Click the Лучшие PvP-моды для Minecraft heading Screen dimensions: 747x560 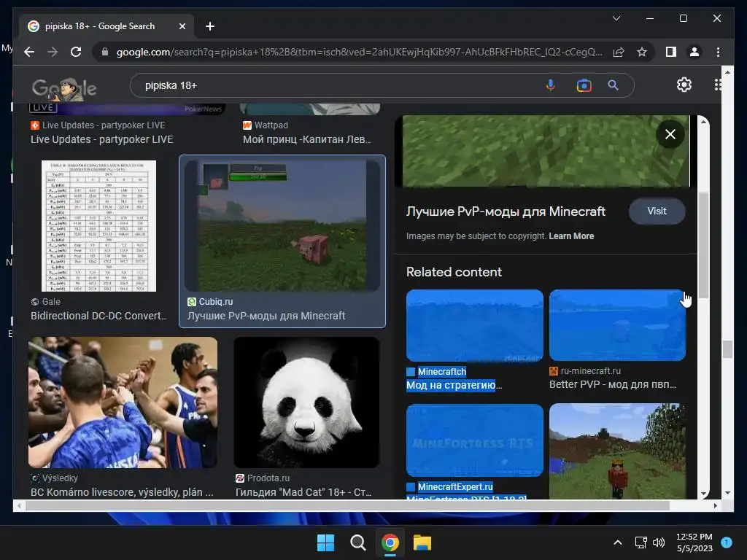(506, 211)
